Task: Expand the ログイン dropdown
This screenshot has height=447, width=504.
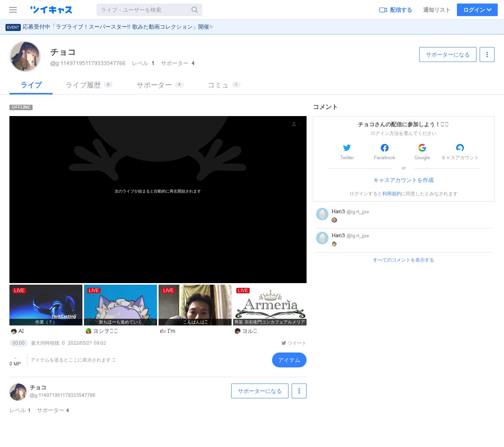Action: 477,10
